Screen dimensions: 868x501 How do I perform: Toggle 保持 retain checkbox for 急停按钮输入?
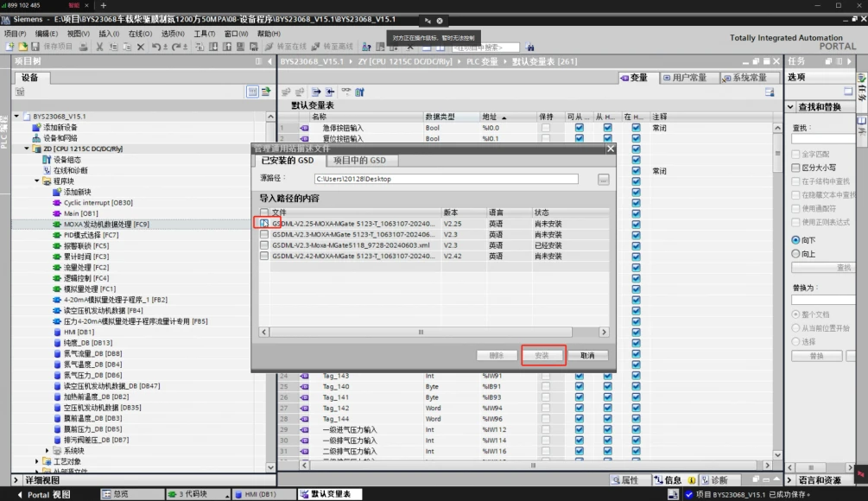[546, 128]
